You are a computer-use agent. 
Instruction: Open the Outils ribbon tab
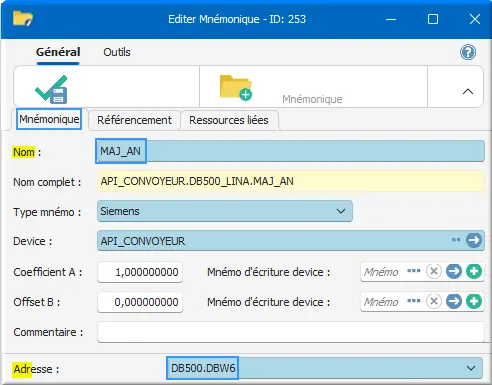pyautogui.click(x=117, y=52)
